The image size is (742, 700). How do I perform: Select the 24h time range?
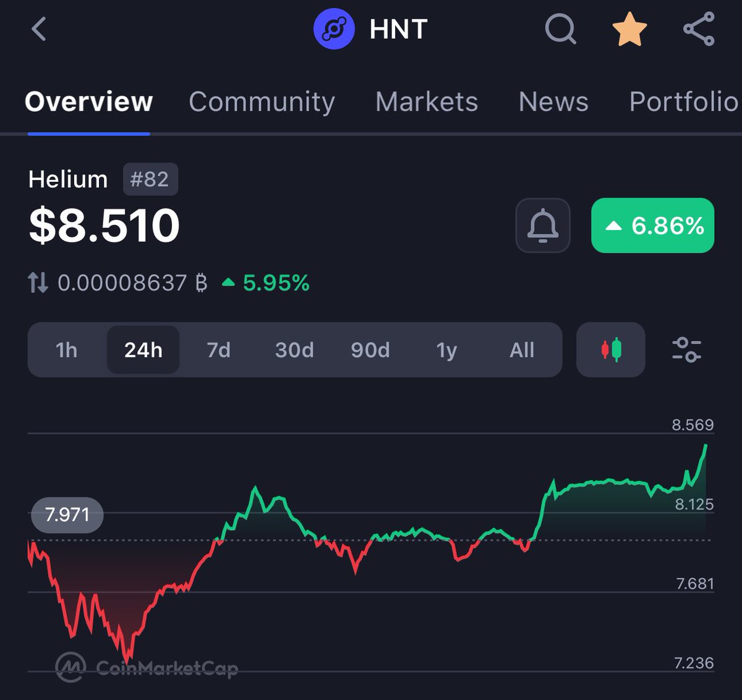143,350
